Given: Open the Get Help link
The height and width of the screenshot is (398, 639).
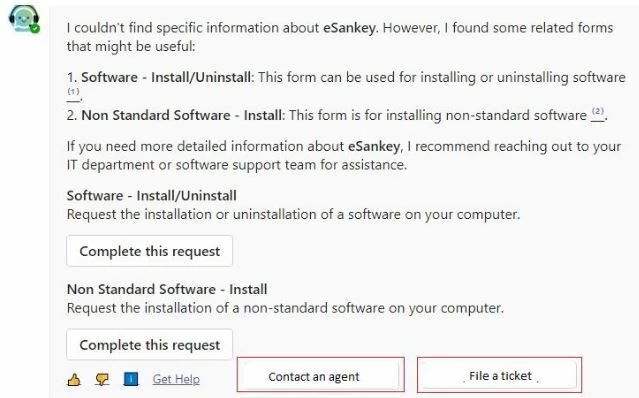Looking at the screenshot, I should (x=176, y=379).
